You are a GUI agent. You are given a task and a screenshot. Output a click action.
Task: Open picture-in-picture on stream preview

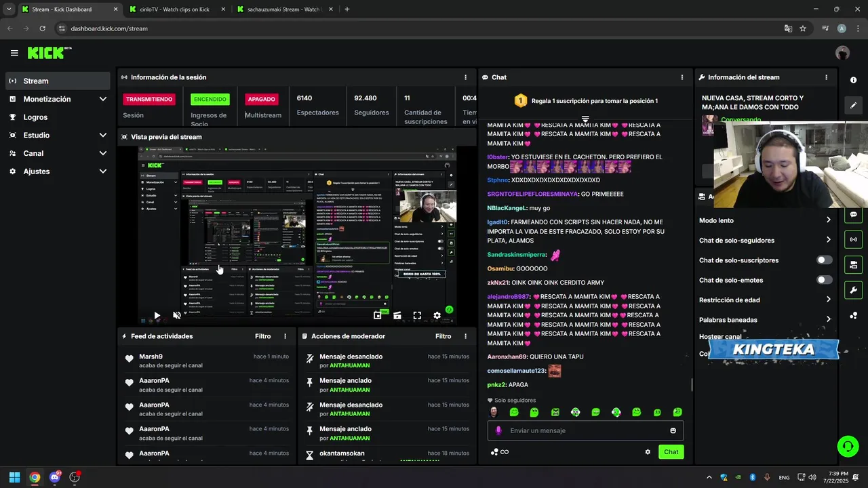pyautogui.click(x=378, y=315)
